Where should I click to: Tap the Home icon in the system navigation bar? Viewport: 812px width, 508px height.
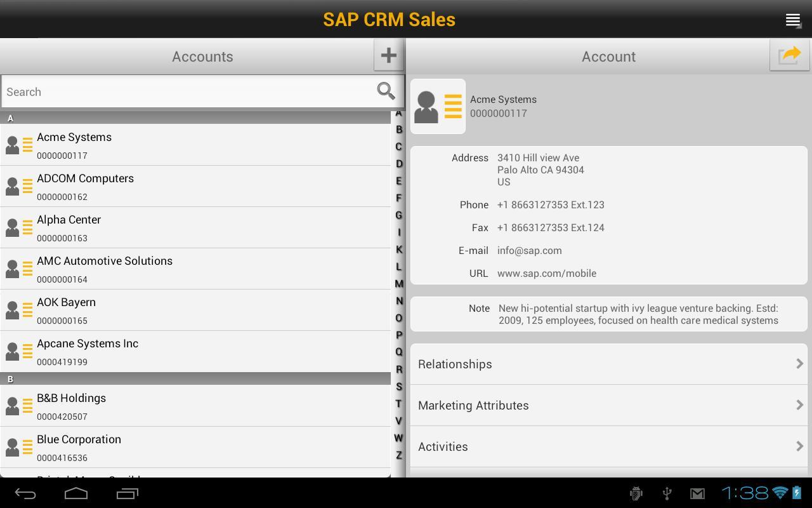[x=75, y=493]
